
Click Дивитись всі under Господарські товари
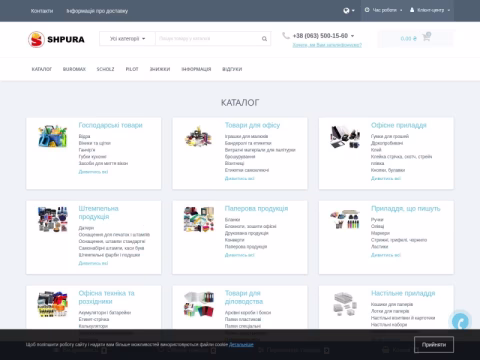tap(93, 172)
